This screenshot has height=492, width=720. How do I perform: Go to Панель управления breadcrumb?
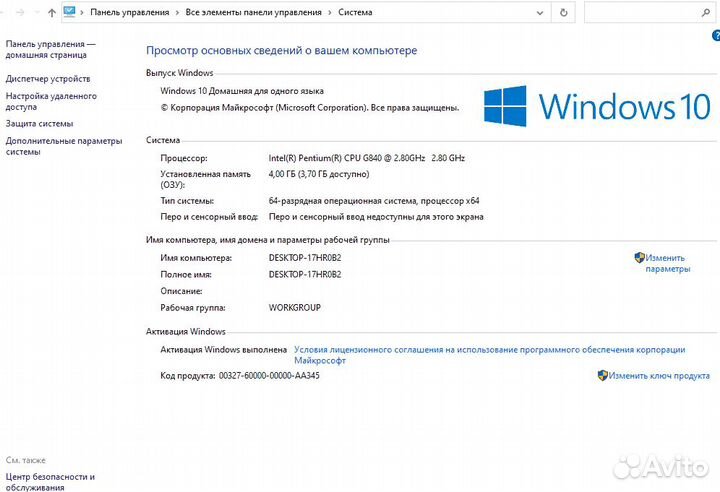click(x=129, y=12)
